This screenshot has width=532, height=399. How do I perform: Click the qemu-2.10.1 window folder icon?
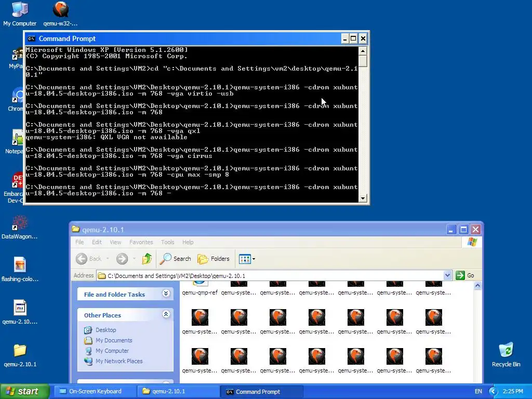click(x=76, y=230)
